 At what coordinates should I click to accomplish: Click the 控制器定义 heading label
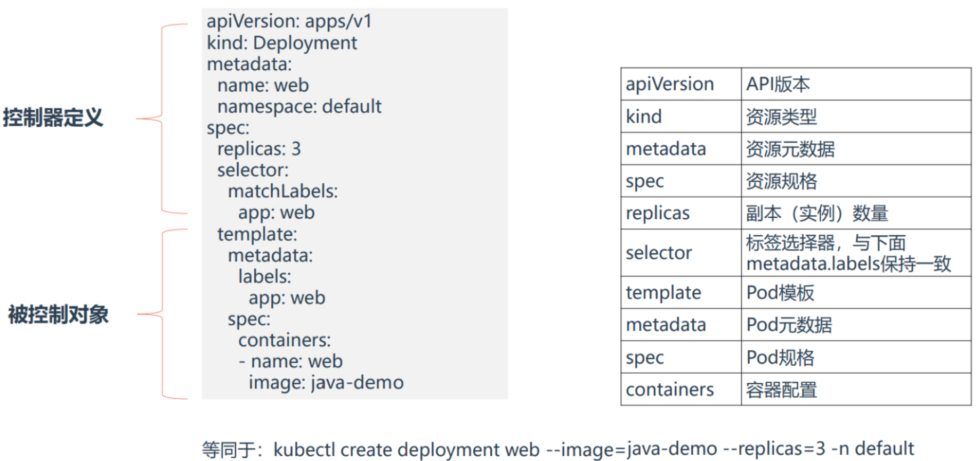click(x=53, y=118)
